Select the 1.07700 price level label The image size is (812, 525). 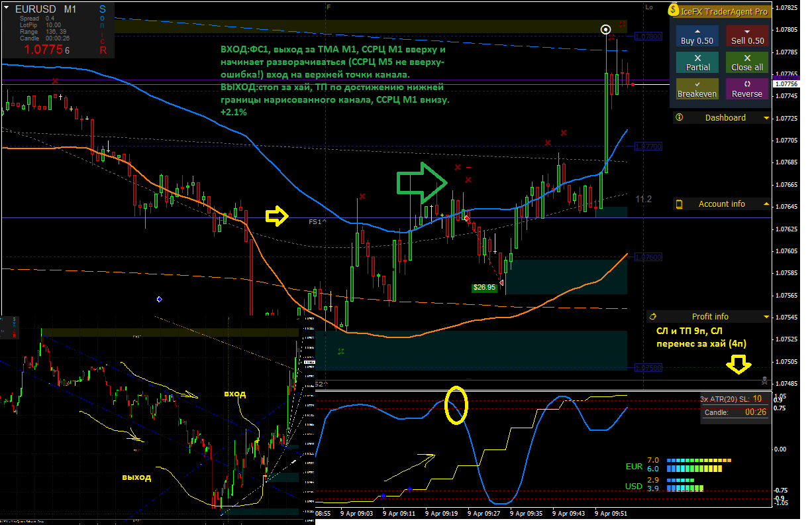[x=648, y=146]
